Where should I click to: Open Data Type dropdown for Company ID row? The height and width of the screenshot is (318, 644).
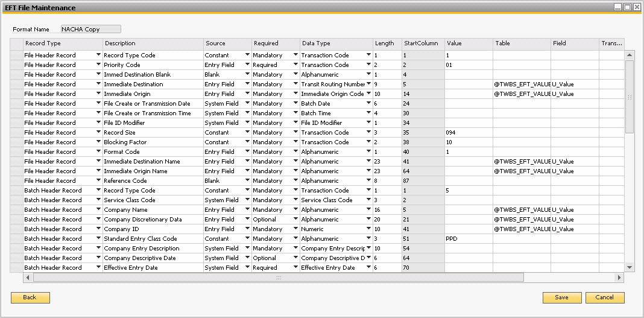[369, 229]
